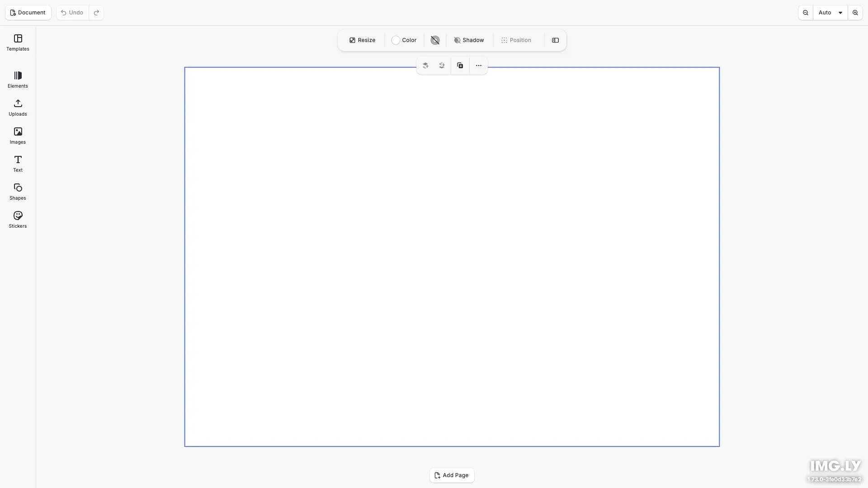Click the white page Color swatch
This screenshot has width=868, height=488.
click(x=396, y=40)
